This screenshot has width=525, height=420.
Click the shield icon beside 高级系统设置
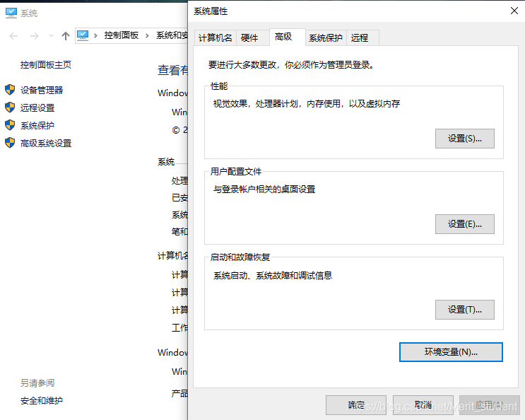click(x=10, y=143)
